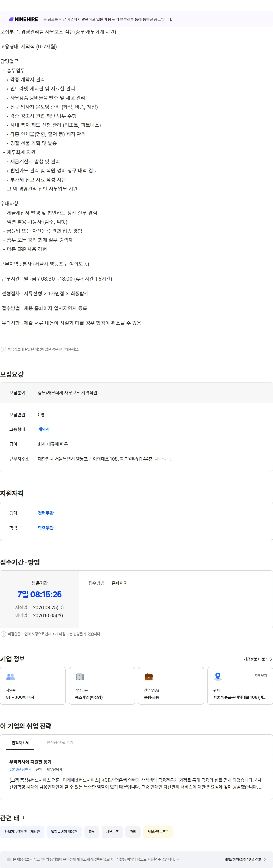The height and width of the screenshot is (868, 273).
Task: Open 기업정보 더보기
Action: (258, 659)
